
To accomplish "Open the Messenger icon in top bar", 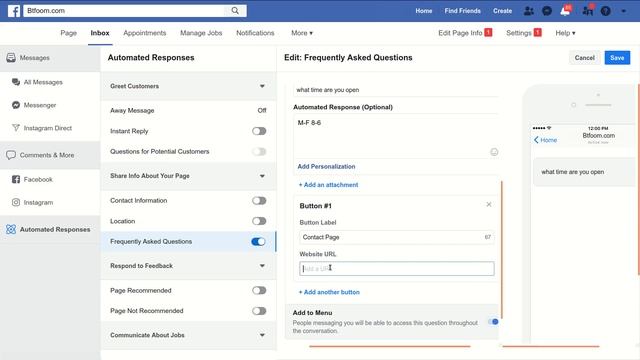I will (x=547, y=11).
